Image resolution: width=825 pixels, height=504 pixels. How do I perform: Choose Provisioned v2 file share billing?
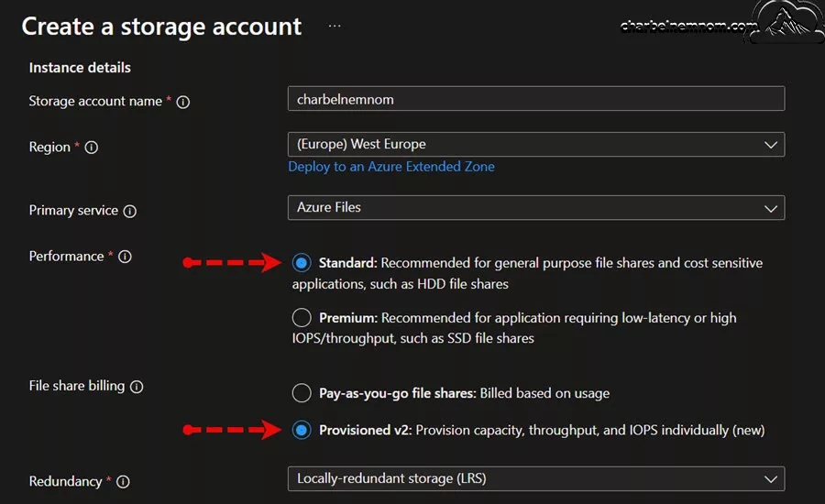point(302,431)
